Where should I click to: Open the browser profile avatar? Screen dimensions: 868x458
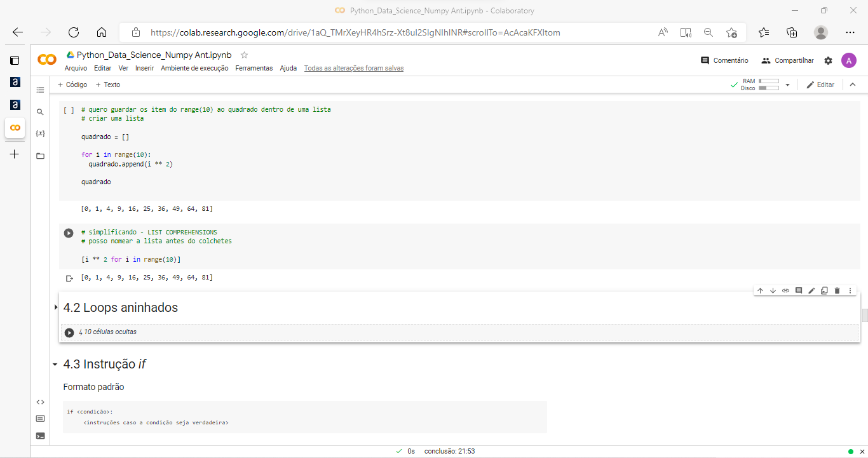821,32
